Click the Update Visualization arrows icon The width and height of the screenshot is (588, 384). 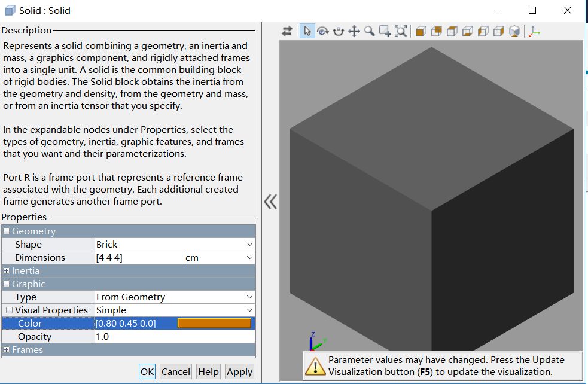point(287,31)
